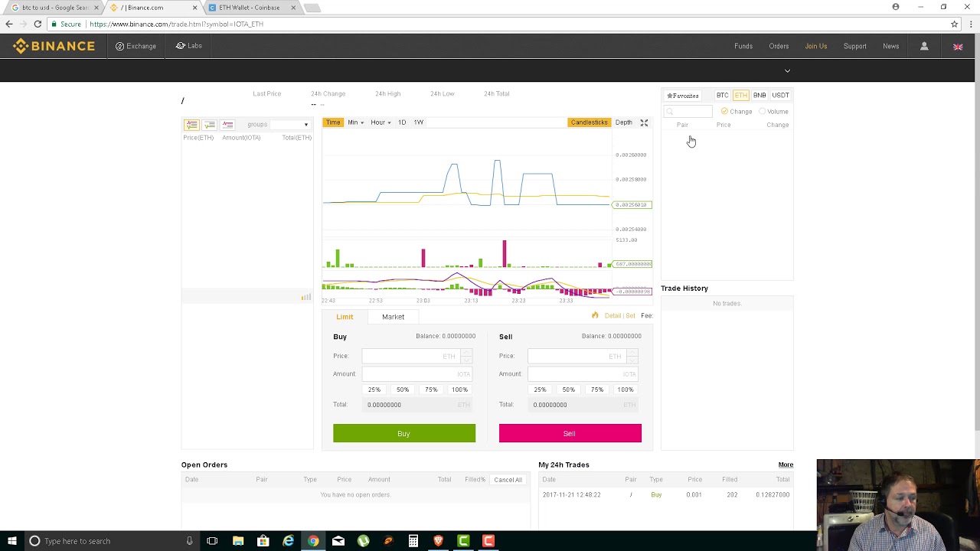Viewport: 980px width, 551px height.
Task: Open the Labs menu
Action: point(189,46)
